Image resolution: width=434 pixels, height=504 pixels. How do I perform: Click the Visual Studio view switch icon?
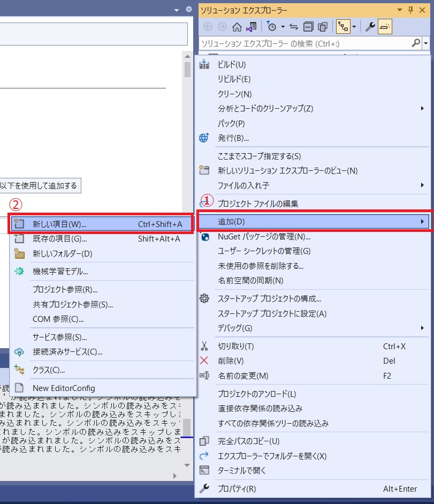[x=251, y=27]
